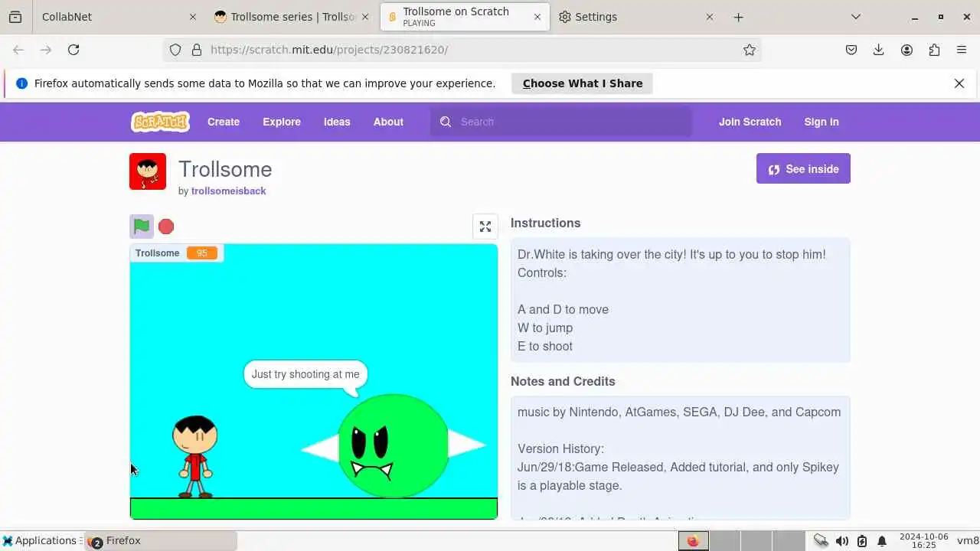Open the Firefox downloads panel

coord(879,50)
